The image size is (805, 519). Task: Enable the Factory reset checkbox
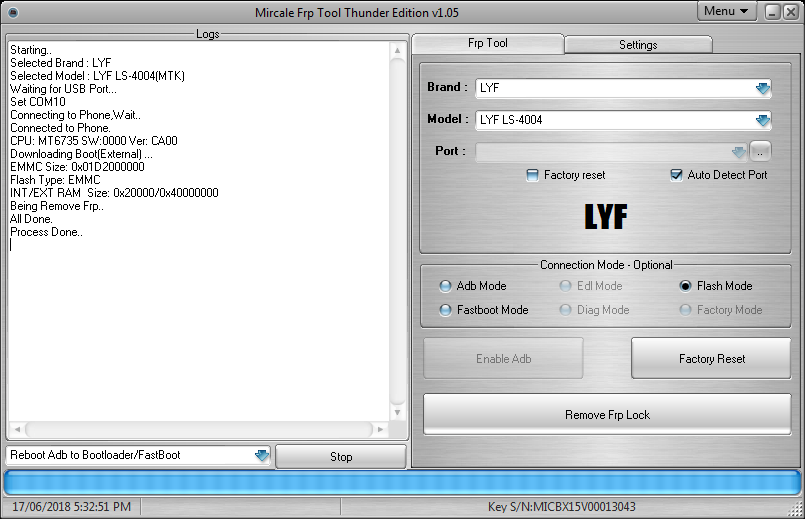tap(532, 176)
